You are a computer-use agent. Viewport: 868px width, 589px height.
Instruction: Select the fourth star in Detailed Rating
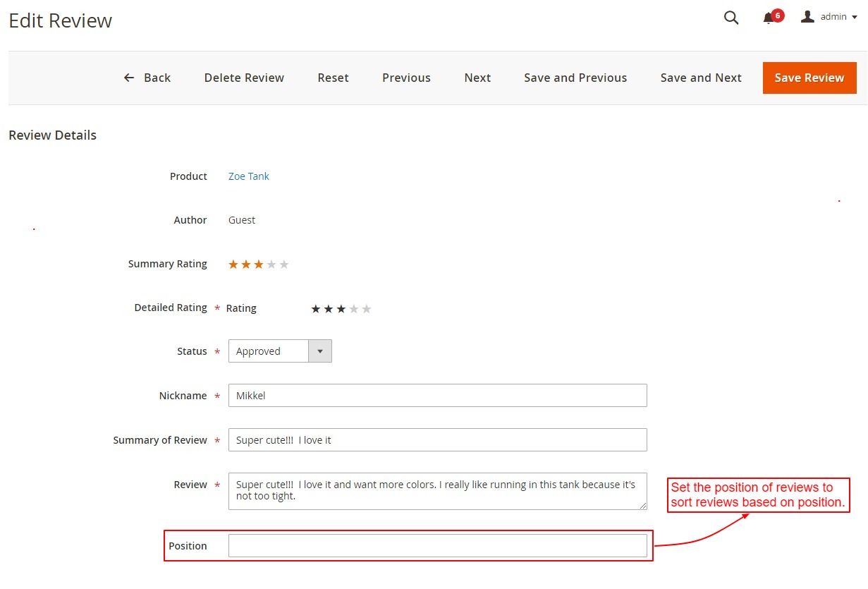point(354,308)
